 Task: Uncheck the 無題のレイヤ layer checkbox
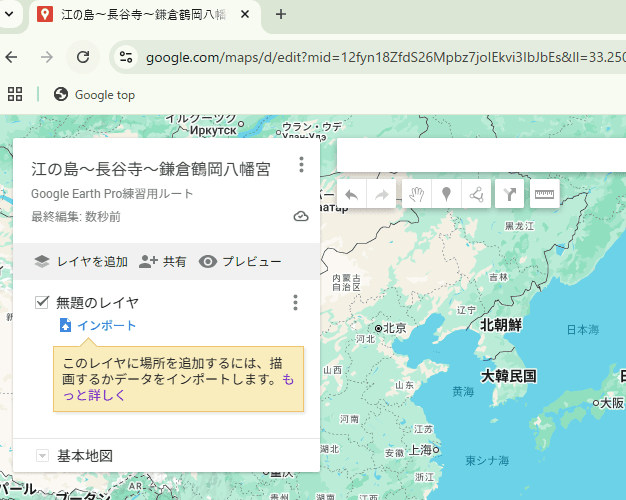(42, 302)
